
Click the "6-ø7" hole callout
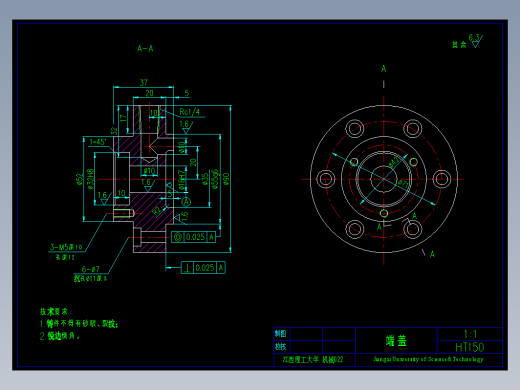(x=91, y=269)
